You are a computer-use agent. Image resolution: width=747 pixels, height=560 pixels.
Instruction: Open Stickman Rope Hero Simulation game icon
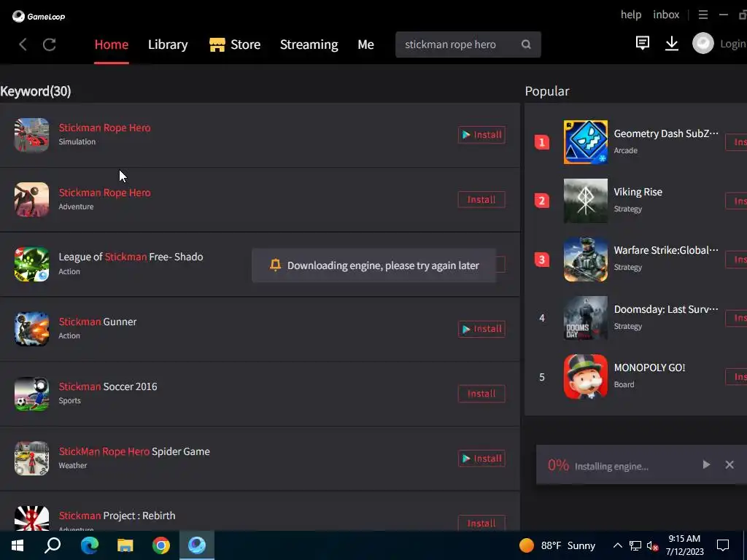click(31, 135)
